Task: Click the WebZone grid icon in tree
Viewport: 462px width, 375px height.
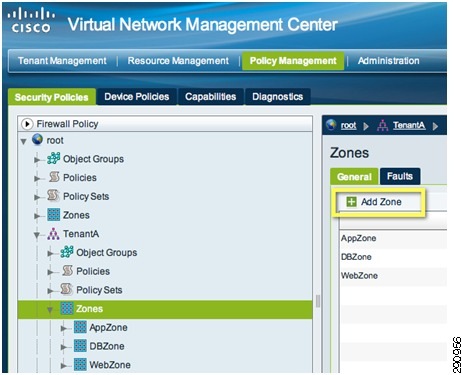Action: [80, 364]
